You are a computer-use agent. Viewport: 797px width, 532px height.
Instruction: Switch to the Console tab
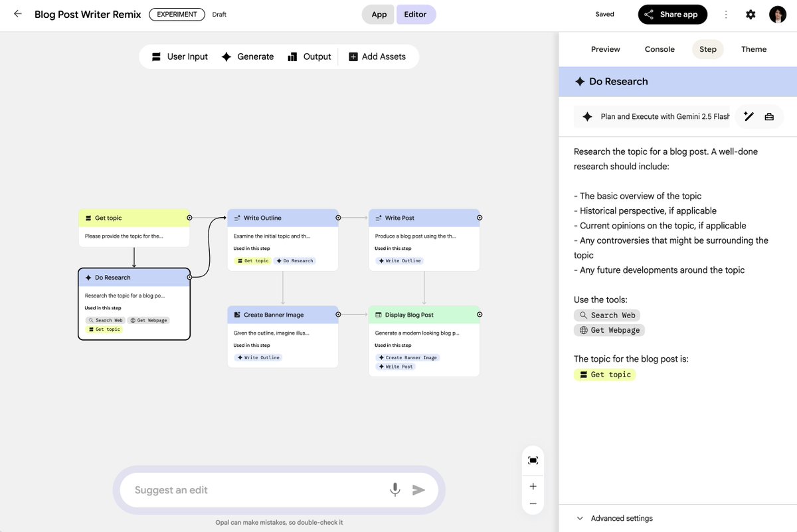click(x=659, y=48)
